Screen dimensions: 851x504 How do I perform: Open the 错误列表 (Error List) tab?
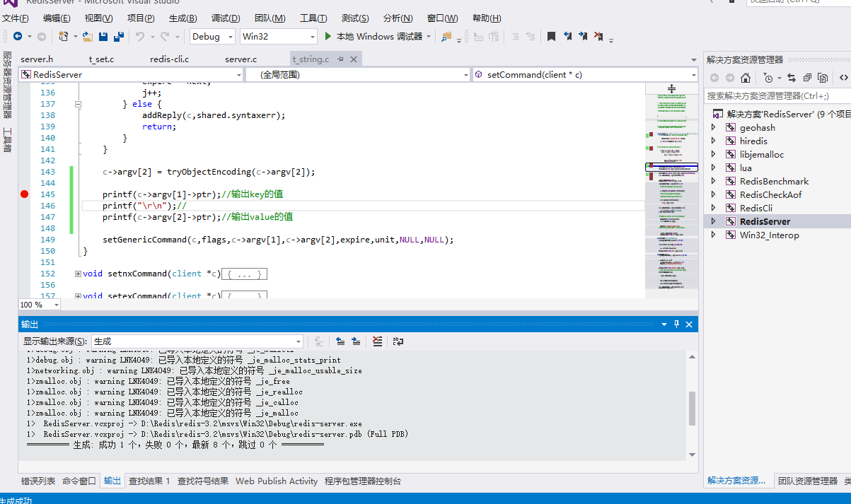(x=38, y=481)
